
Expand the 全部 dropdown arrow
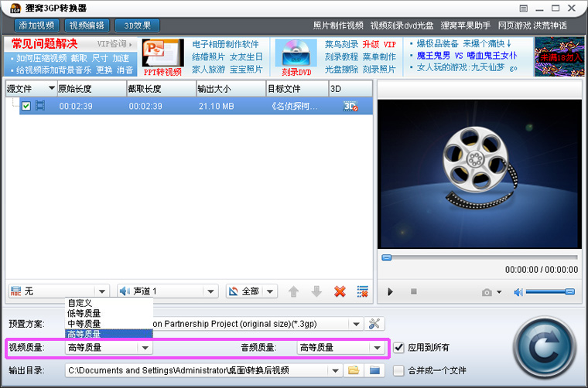(270, 291)
